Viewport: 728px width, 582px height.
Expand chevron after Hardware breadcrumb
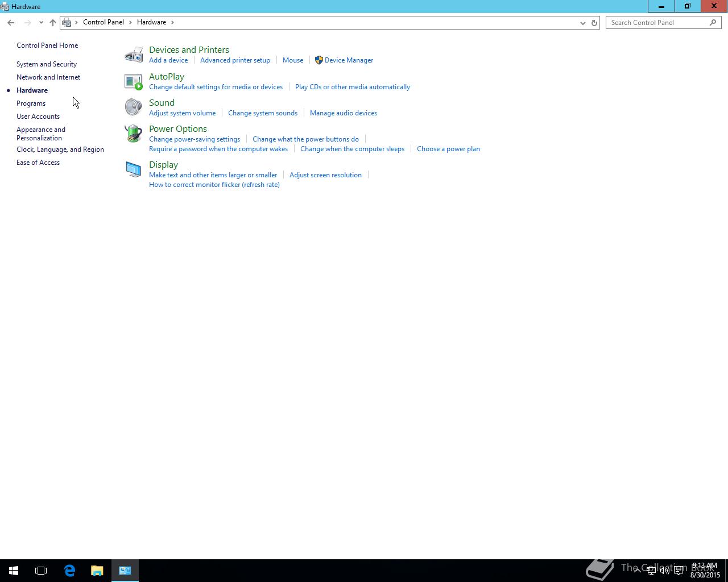[x=172, y=22]
